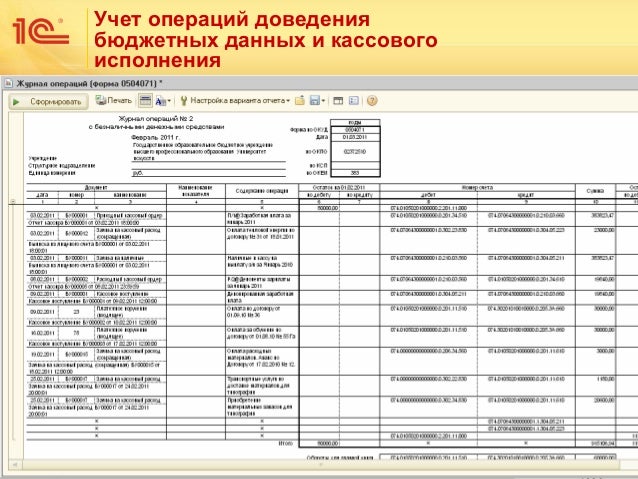Click the Печать button
This screenshot has height=479, width=638.
114,101
